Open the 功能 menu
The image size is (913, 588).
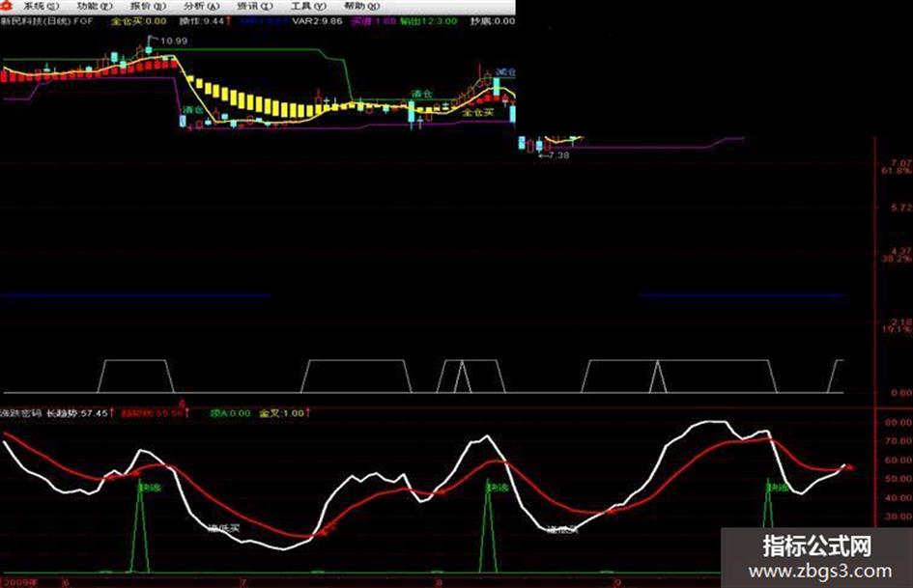coord(95,6)
